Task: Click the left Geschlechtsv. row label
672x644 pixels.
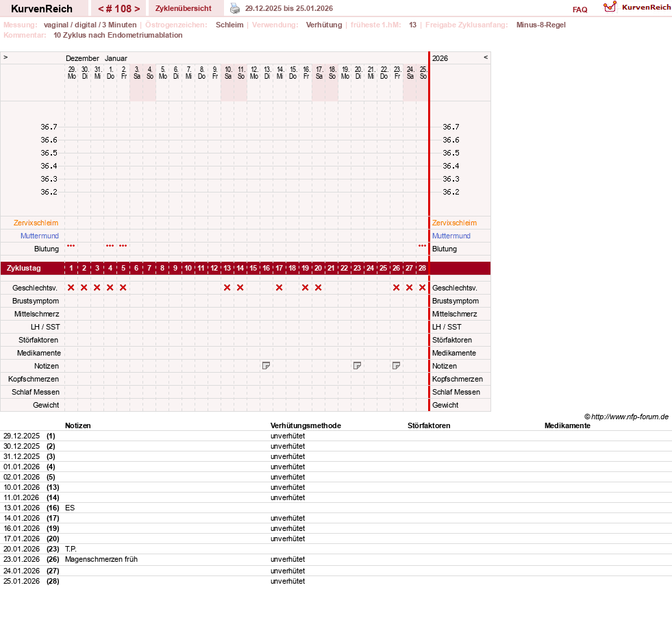Action: [x=35, y=288]
